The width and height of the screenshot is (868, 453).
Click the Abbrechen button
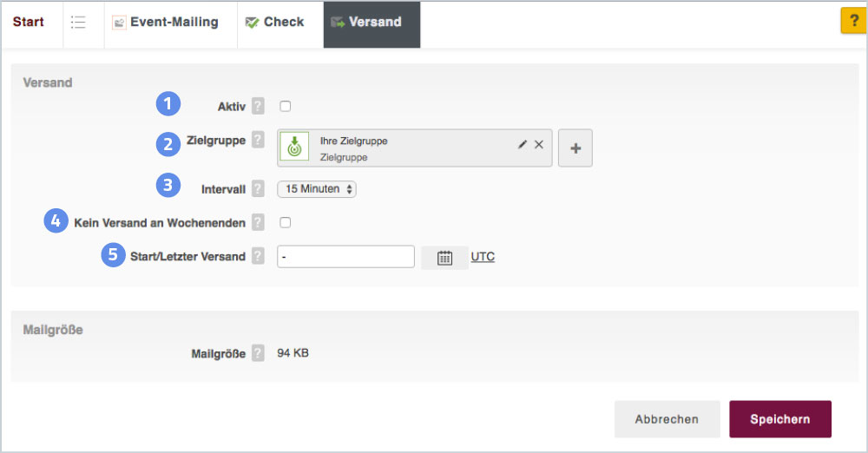pyautogui.click(x=667, y=419)
